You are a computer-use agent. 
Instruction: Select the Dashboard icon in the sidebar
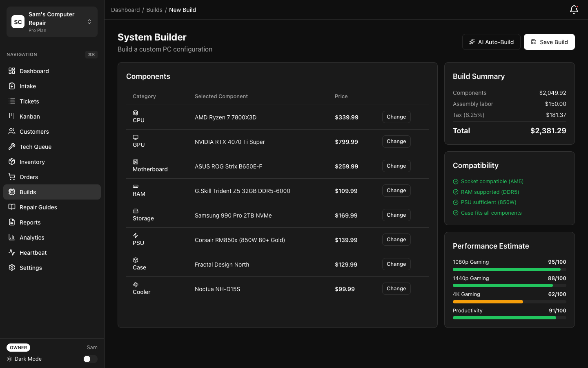click(x=11, y=71)
